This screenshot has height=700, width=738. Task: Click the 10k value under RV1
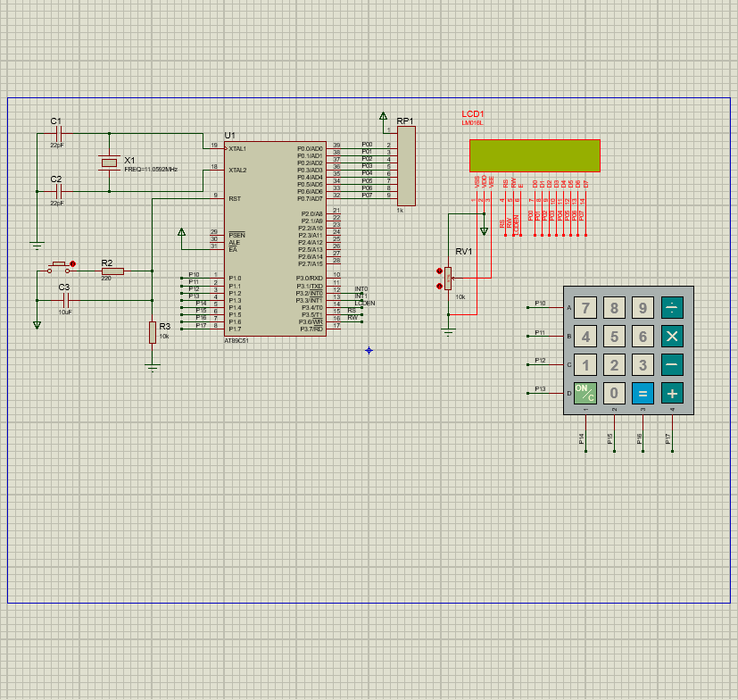point(460,296)
